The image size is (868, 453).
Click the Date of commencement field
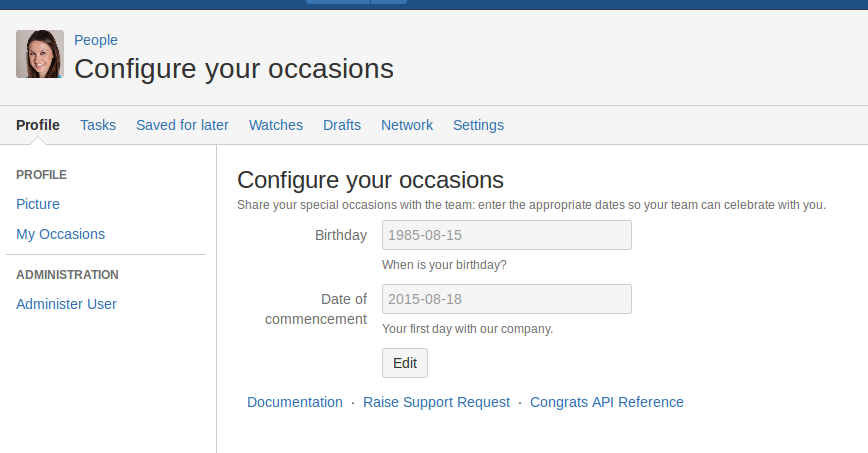506,299
